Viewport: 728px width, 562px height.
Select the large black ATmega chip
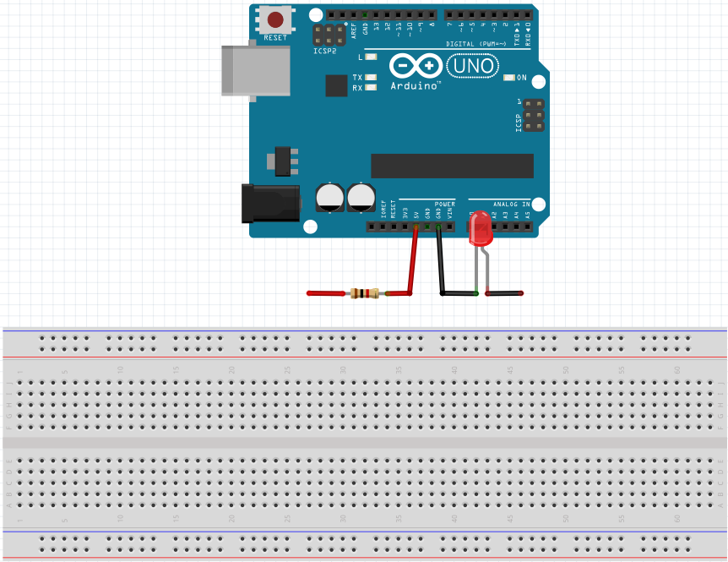click(452, 166)
